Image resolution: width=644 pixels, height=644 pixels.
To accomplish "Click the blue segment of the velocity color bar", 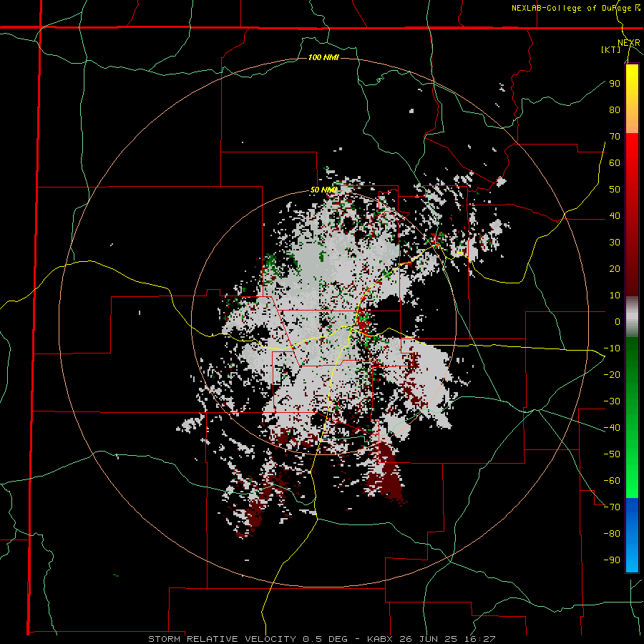I will pos(632,535).
